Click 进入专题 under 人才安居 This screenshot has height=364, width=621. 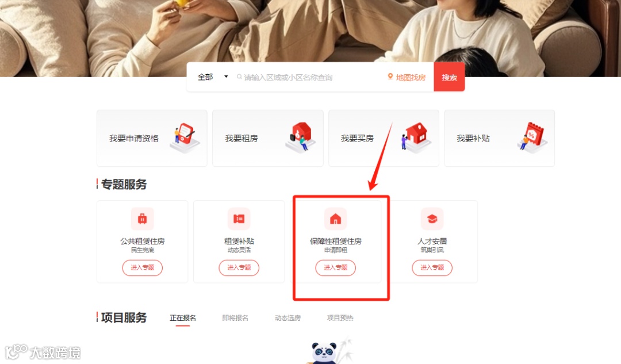[x=432, y=268]
